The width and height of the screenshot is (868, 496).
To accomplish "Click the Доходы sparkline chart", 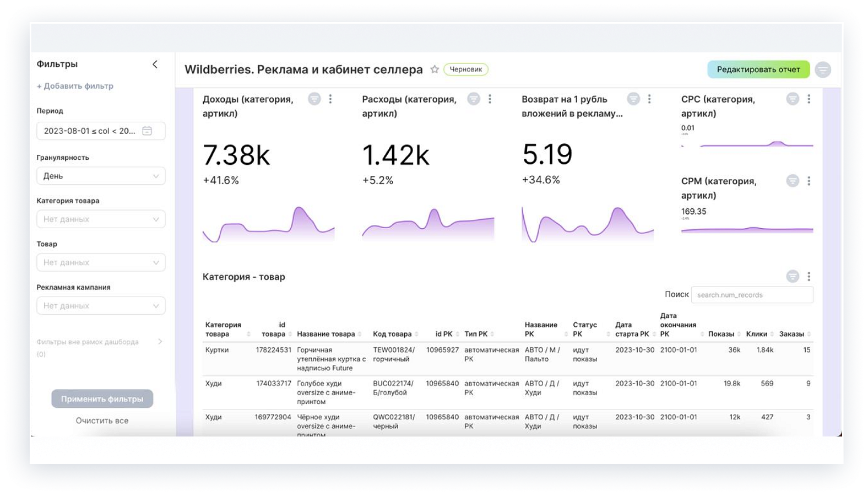I will pyautogui.click(x=269, y=224).
